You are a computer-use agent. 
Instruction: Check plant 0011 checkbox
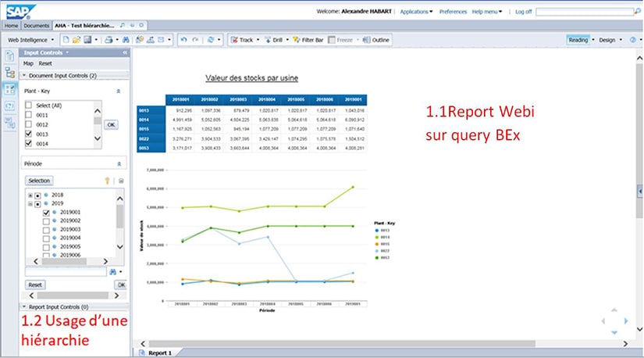point(28,115)
